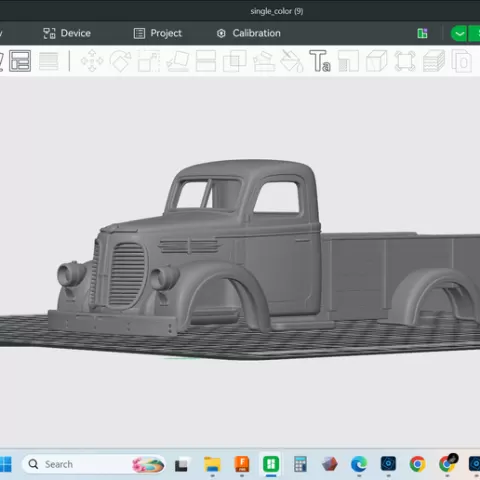Open File Explorer from the taskbar
480x480 pixels.
(x=212, y=464)
